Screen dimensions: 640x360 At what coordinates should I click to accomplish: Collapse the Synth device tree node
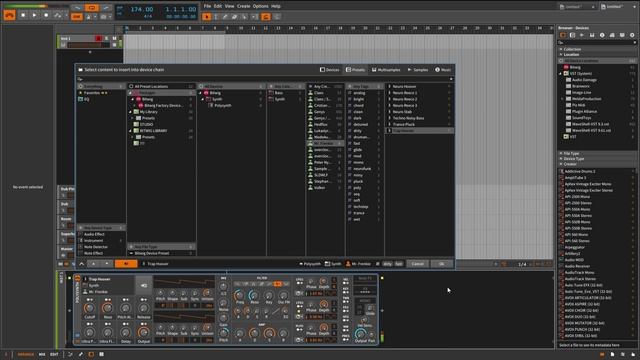click(203, 99)
